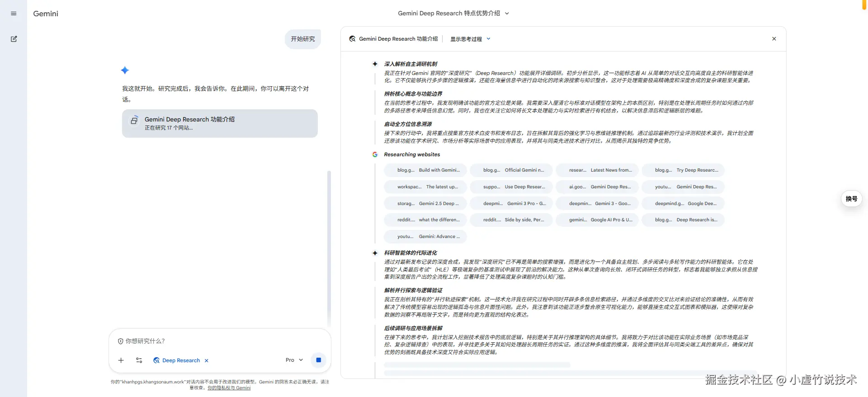
Task: Click the Deep Research panel header icon
Action: coord(352,39)
